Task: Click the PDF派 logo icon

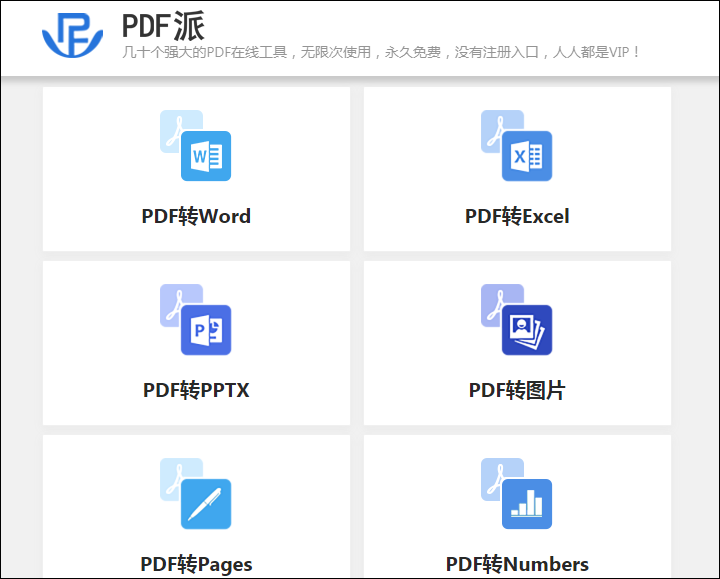Action: (x=72, y=35)
